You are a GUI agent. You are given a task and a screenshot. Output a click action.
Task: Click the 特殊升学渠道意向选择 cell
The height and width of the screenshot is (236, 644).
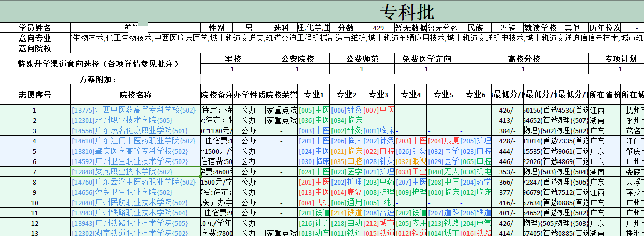click(x=100, y=64)
